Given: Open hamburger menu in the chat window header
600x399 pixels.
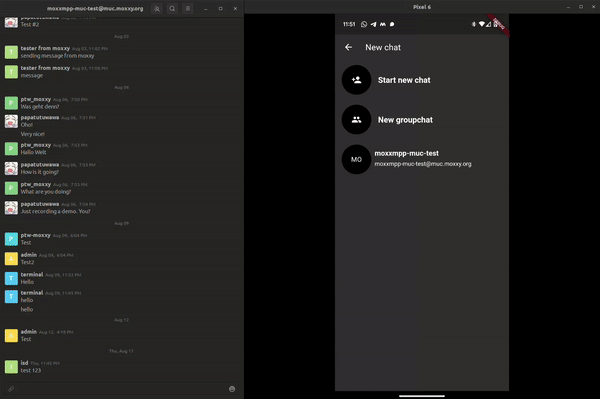Looking at the screenshot, I should point(188,8).
